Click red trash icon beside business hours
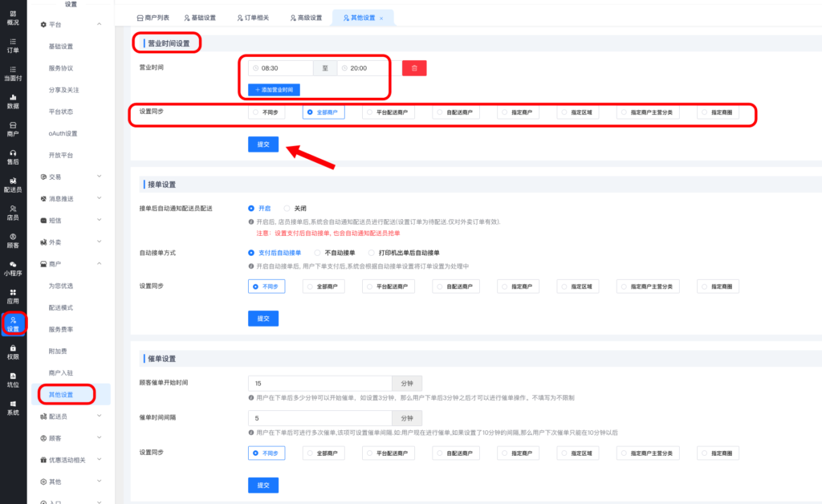This screenshot has height=504, width=822. point(414,68)
